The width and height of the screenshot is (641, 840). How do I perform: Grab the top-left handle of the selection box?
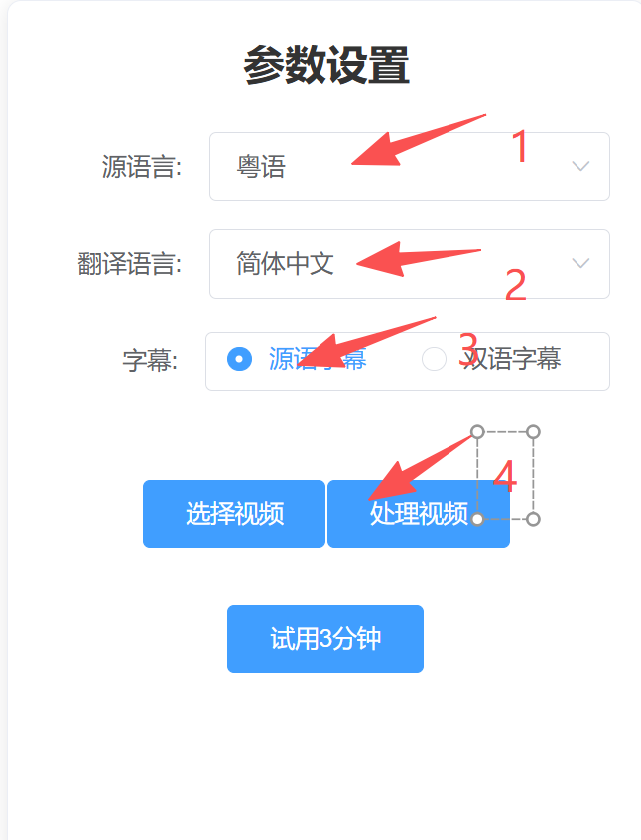click(x=477, y=431)
